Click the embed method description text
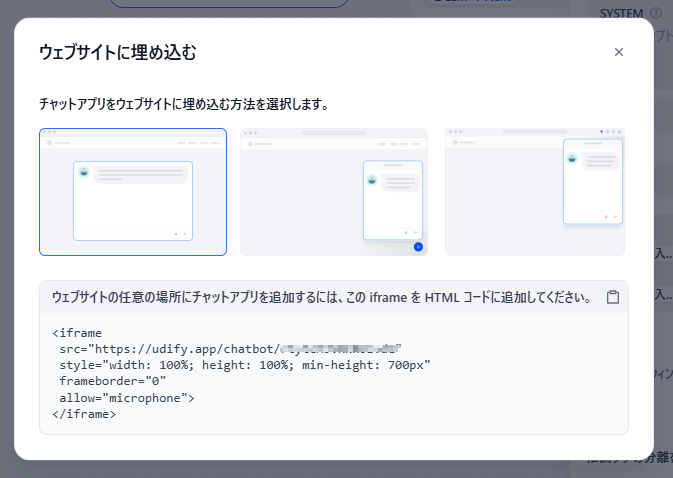The image size is (673, 478). (184, 104)
